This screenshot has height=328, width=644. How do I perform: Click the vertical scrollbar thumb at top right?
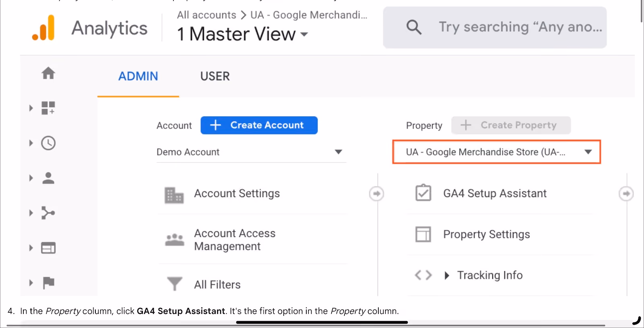tap(642, 11)
